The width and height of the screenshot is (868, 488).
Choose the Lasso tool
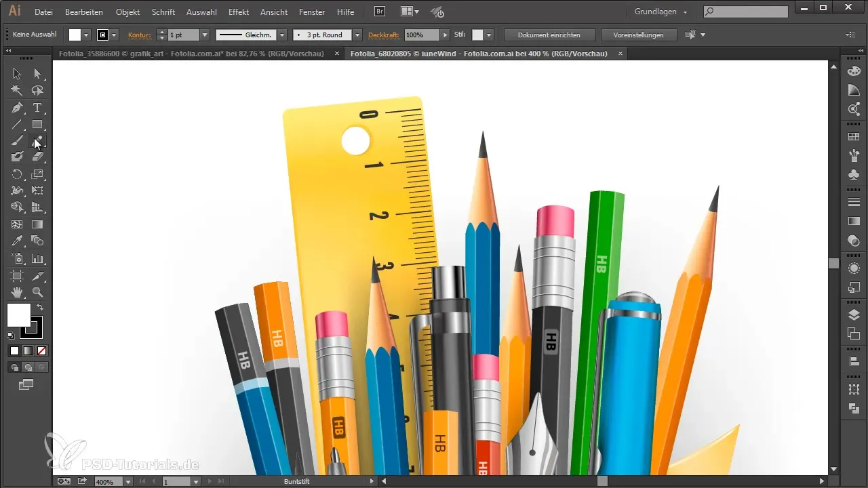[x=37, y=90]
